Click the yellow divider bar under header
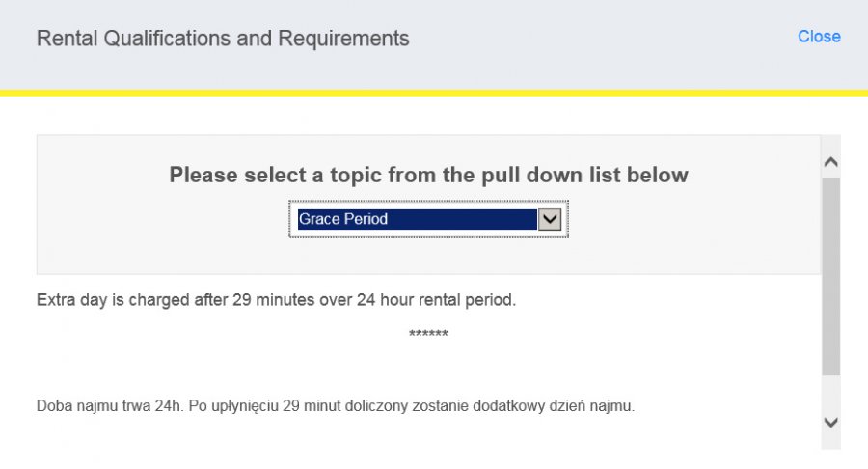 click(x=434, y=93)
